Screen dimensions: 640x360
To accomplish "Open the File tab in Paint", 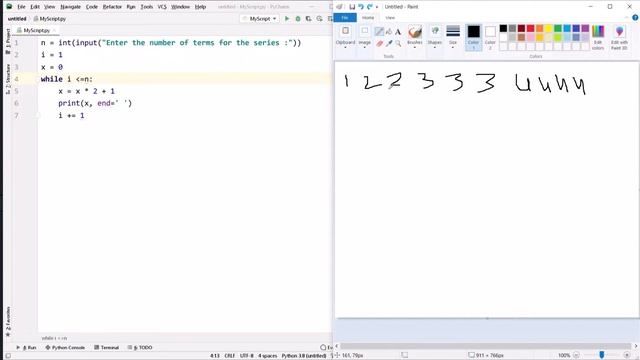I will click(x=345, y=18).
